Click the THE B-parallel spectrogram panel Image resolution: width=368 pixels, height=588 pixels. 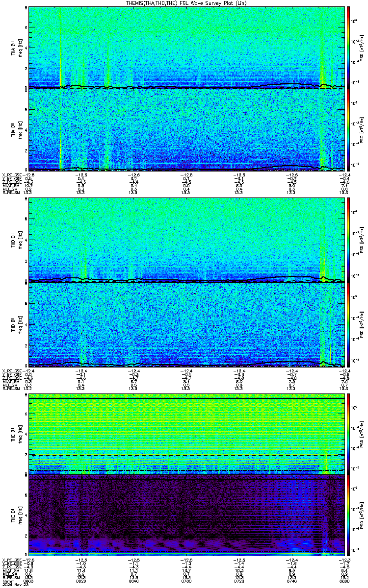[186, 516]
